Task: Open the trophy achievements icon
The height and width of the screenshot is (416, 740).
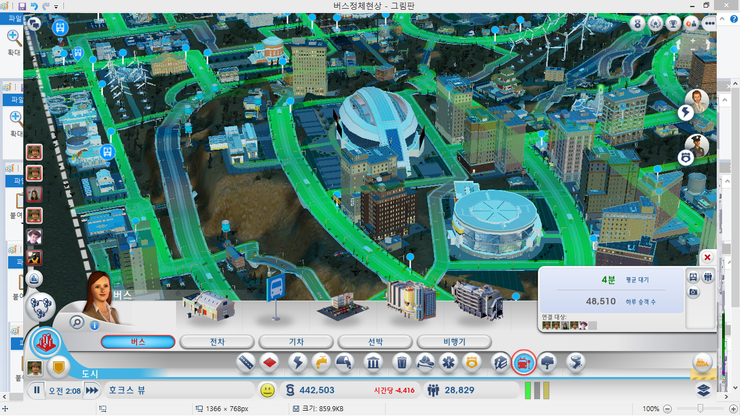Action: pyautogui.click(x=673, y=23)
